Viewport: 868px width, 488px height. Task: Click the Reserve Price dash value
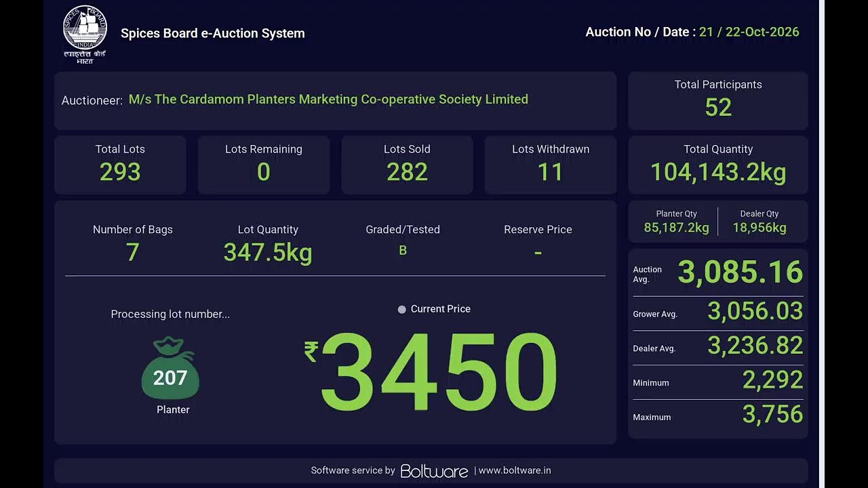click(x=538, y=253)
